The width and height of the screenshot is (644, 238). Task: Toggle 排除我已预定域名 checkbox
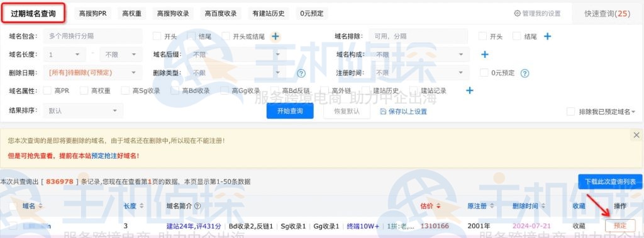[570, 112]
